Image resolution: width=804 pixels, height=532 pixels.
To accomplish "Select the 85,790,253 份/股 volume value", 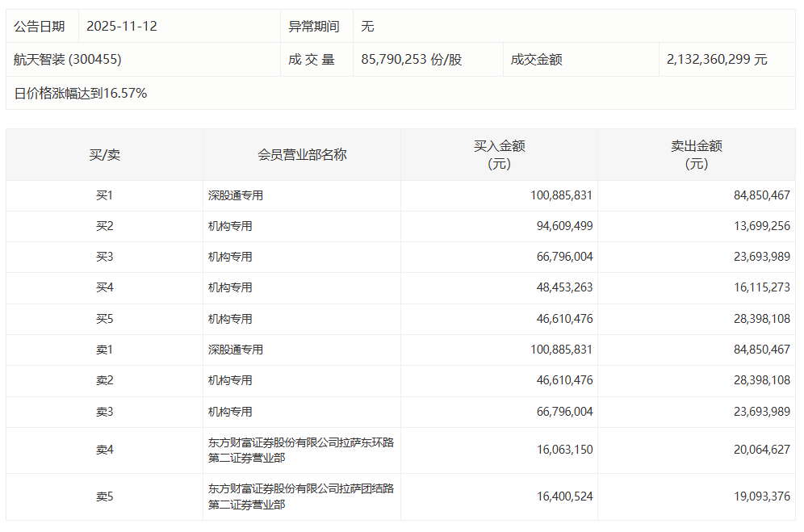I will click(x=412, y=60).
